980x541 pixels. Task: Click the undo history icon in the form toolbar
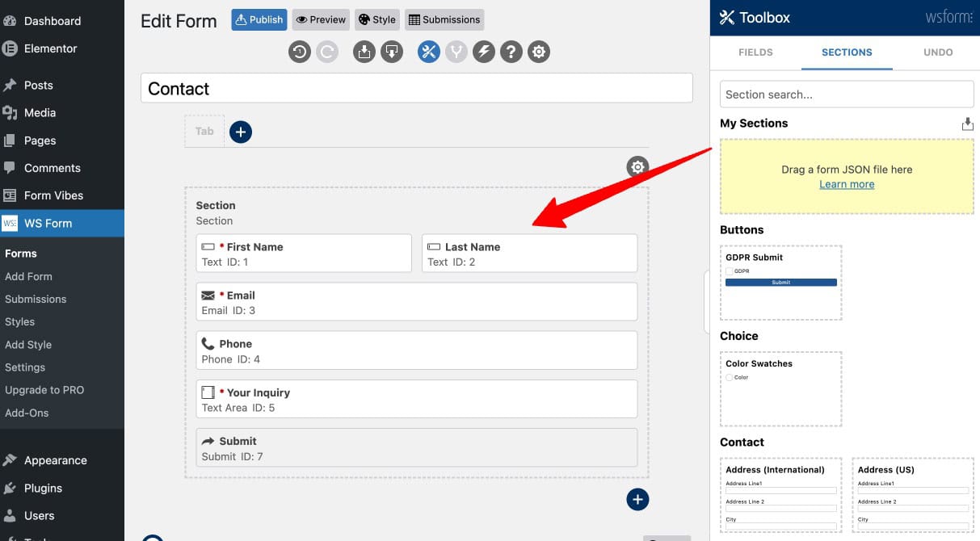[x=300, y=52]
